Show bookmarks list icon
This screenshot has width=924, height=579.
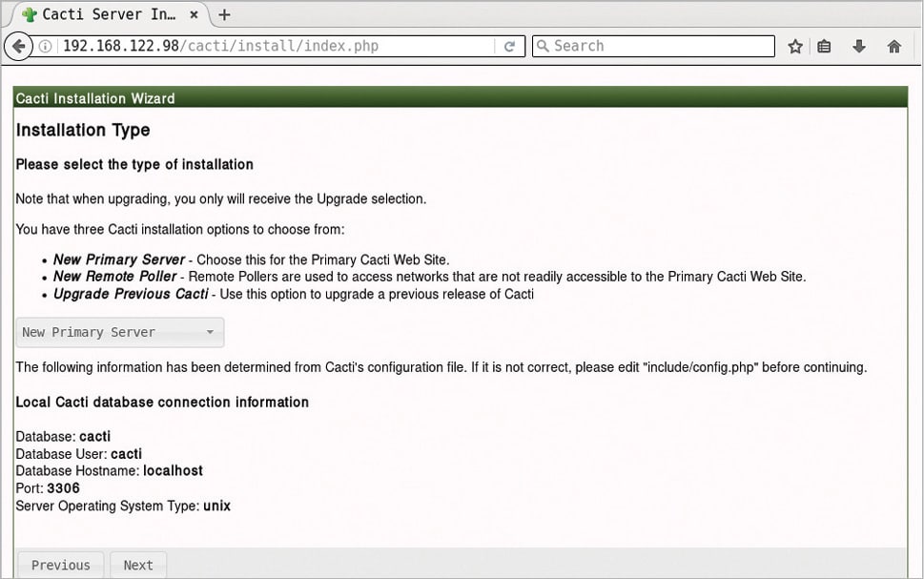pyautogui.click(x=824, y=46)
